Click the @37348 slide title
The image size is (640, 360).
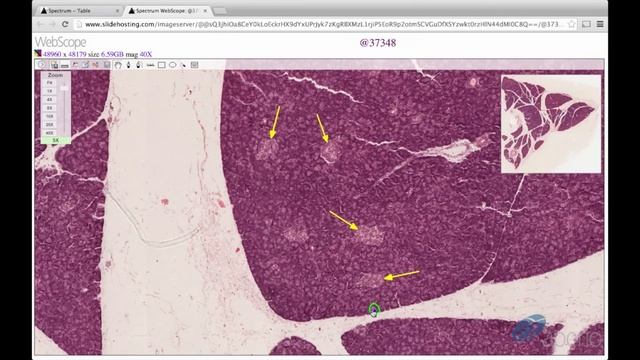click(x=378, y=42)
